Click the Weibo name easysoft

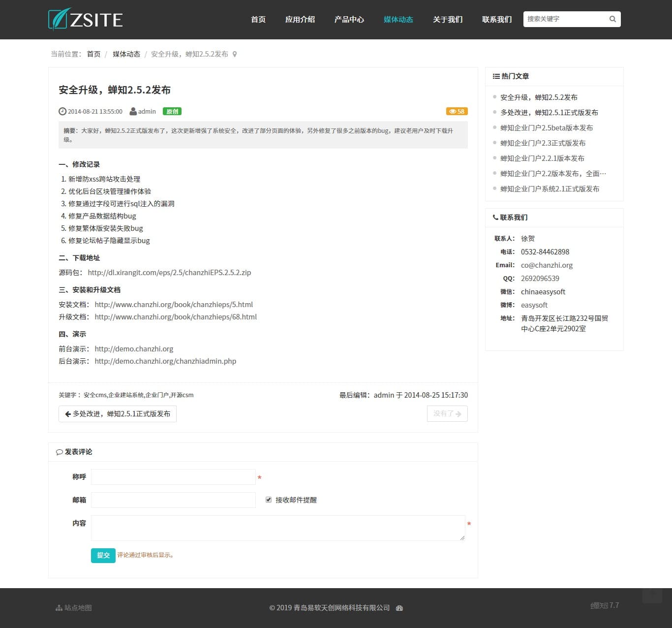[x=534, y=305]
